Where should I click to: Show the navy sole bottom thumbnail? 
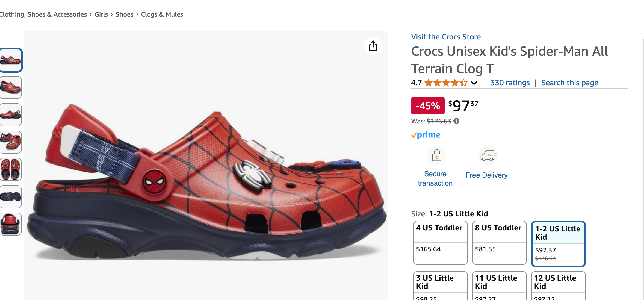(x=11, y=196)
